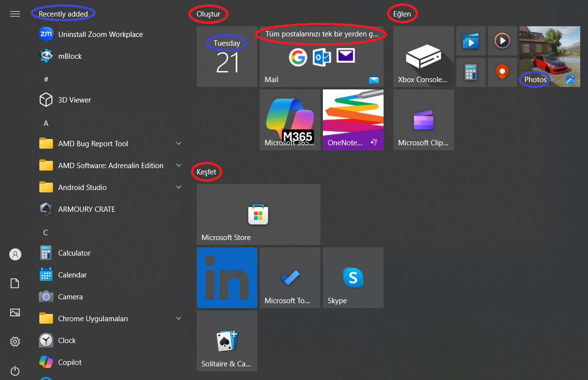Image resolution: width=588 pixels, height=380 pixels.
Task: Click the Power button icon
Action: (15, 371)
